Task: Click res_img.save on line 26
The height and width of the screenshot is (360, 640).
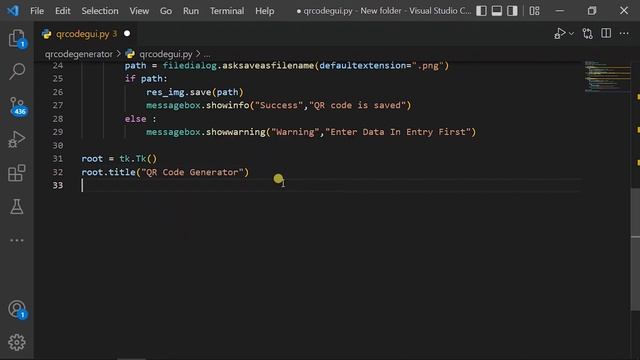Action: point(178,92)
